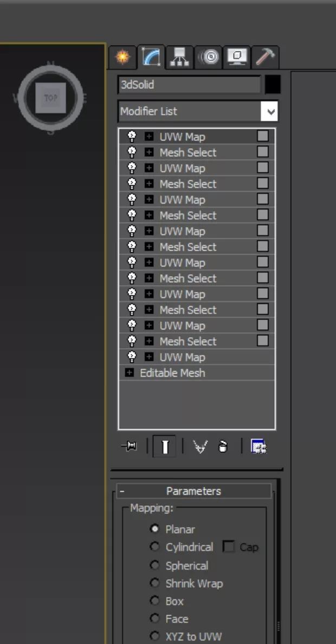Open the Motion panel tab
This screenshot has height=644, width=336.
click(x=208, y=57)
